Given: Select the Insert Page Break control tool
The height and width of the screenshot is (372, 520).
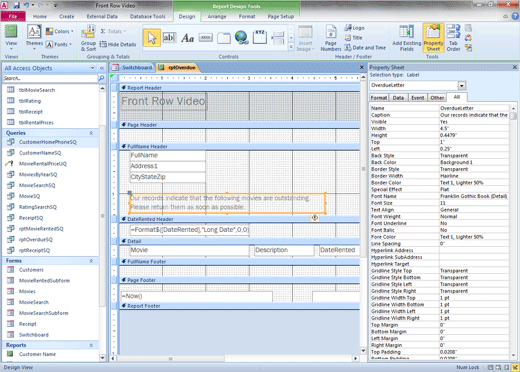Looking at the screenshot, I should click(x=278, y=38).
